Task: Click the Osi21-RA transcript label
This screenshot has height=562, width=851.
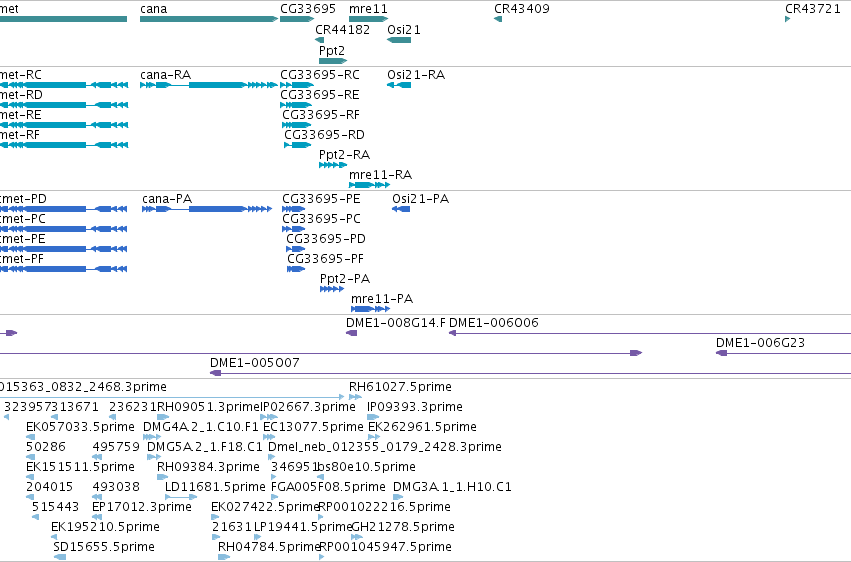Action: (416, 75)
